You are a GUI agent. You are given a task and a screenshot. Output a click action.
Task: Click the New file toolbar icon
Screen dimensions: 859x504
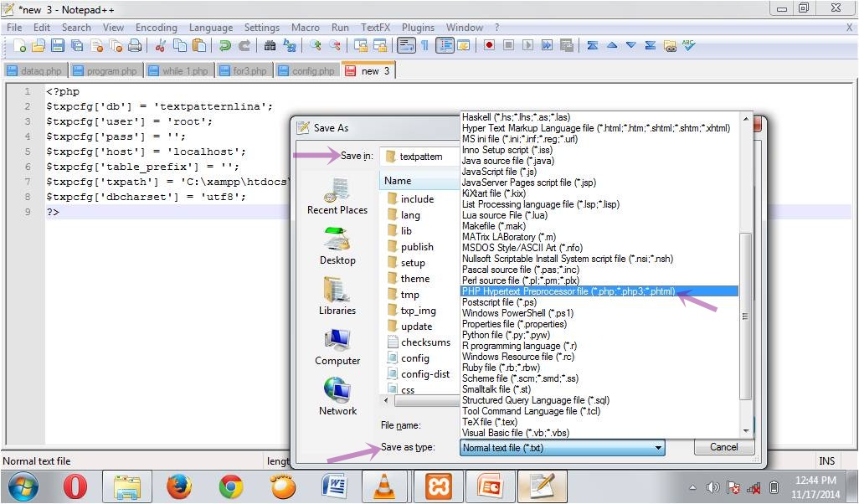click(x=18, y=46)
